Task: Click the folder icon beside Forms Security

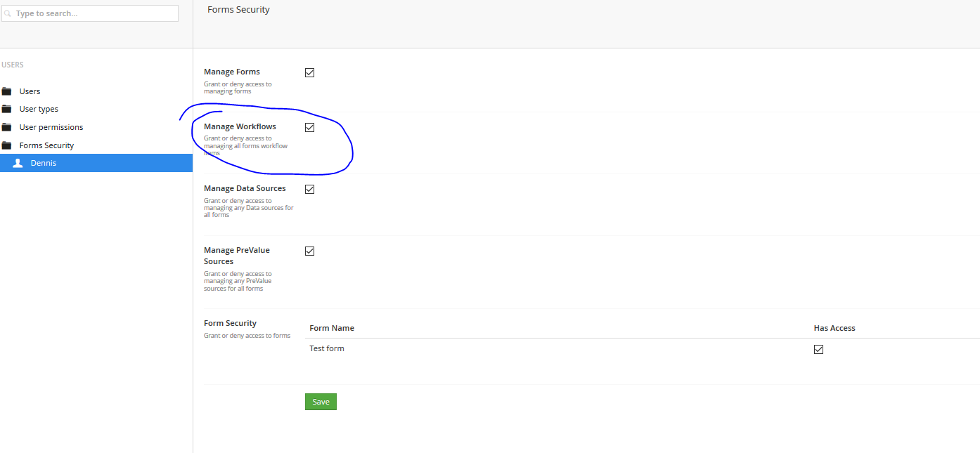Action: [x=7, y=145]
